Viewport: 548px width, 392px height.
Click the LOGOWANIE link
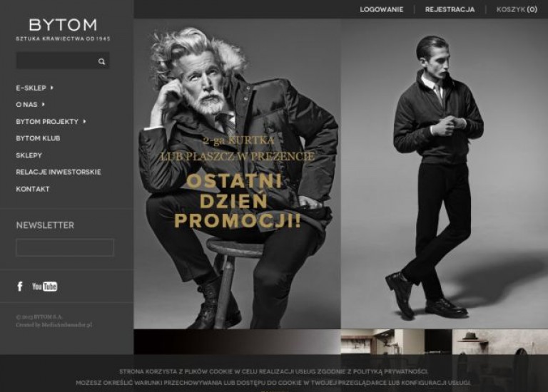coord(382,10)
